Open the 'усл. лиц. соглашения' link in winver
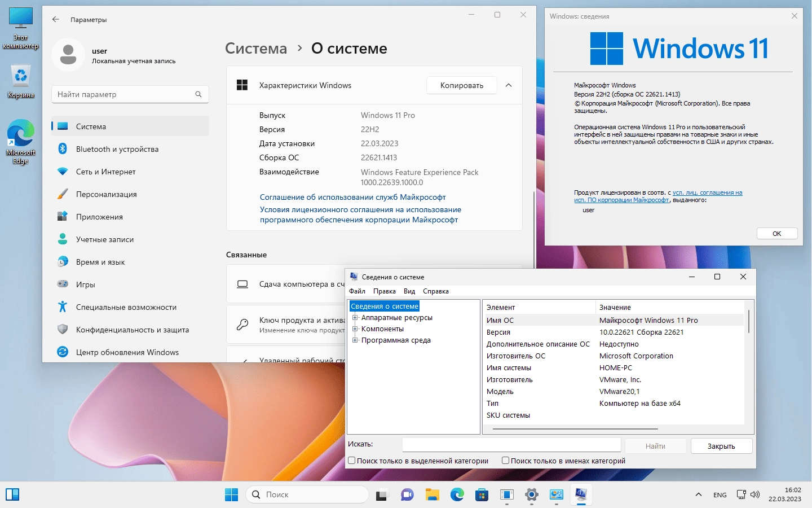 [707, 192]
